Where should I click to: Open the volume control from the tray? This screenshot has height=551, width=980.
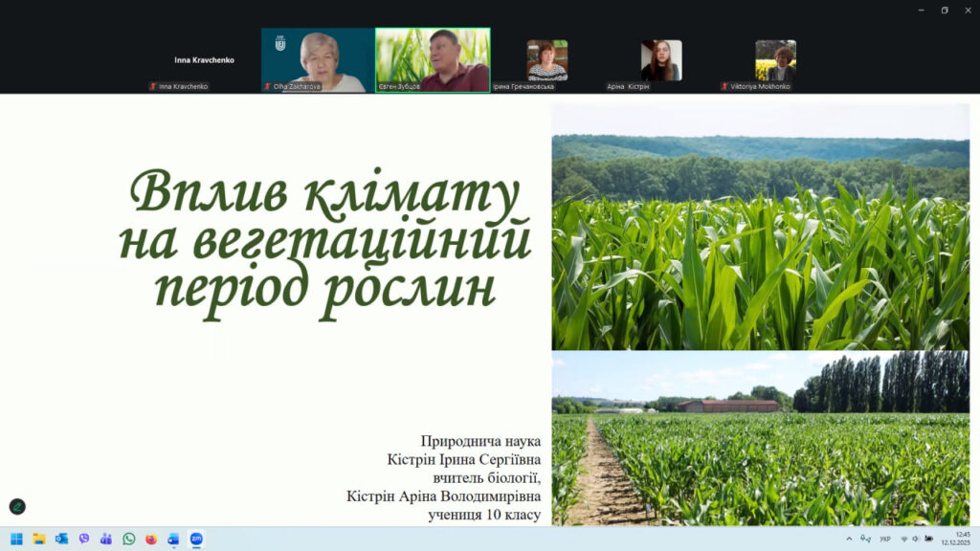(x=915, y=538)
